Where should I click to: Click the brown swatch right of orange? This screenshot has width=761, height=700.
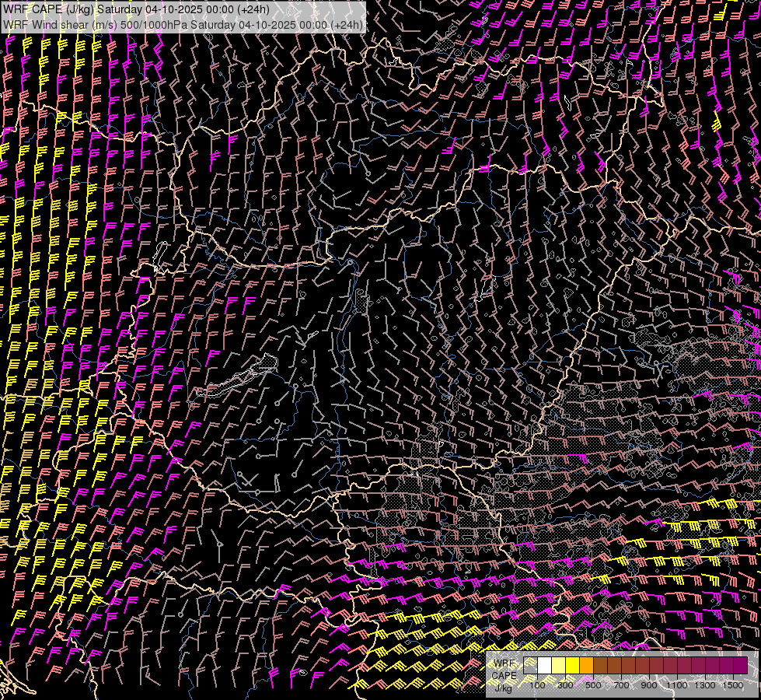pos(600,666)
